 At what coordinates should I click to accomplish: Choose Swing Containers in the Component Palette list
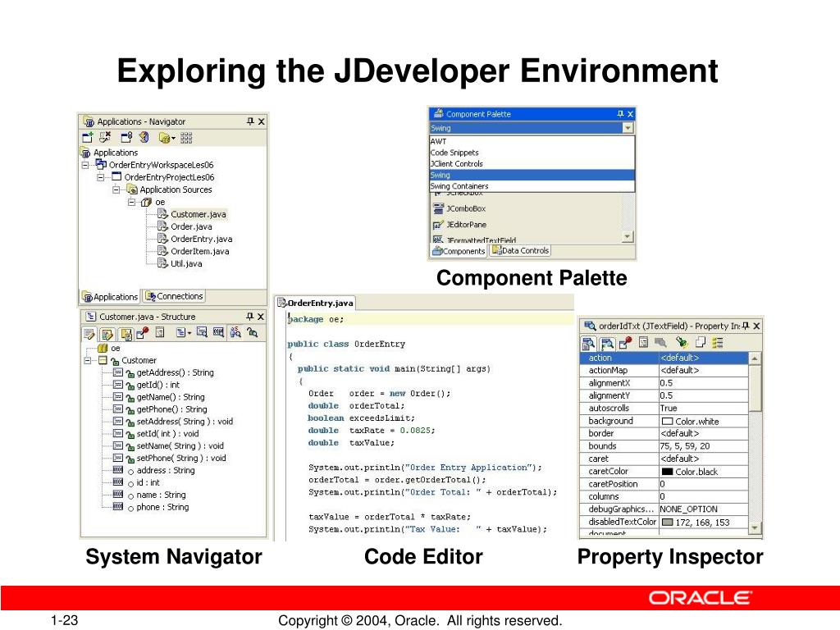pyautogui.click(x=532, y=186)
